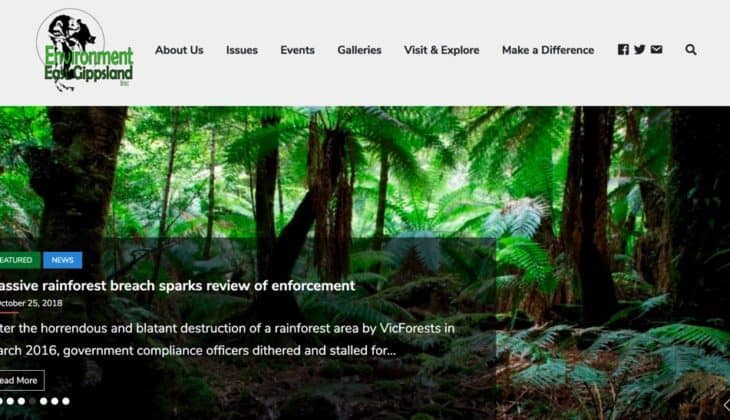Click the blue NEWS tag
The image size is (730, 420).
pos(62,260)
